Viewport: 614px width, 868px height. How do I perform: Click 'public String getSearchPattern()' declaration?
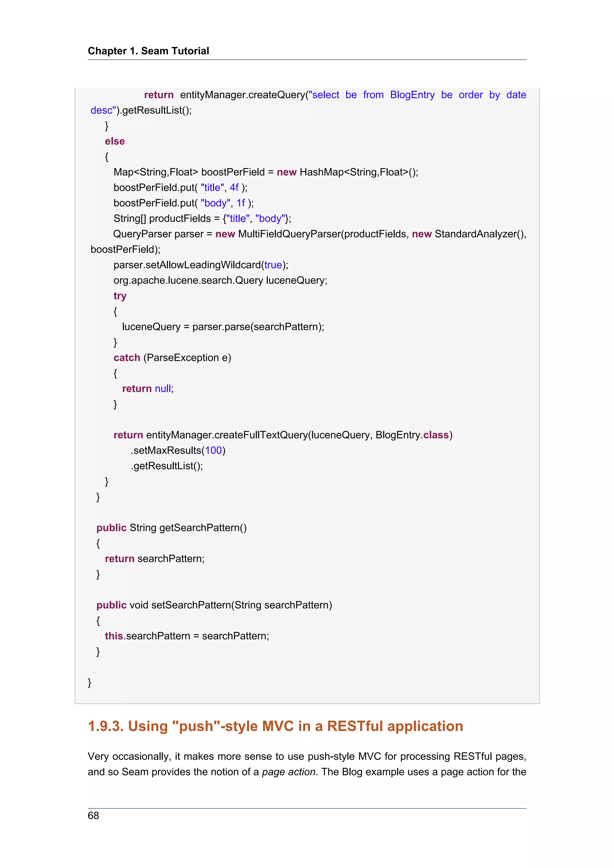click(x=171, y=528)
